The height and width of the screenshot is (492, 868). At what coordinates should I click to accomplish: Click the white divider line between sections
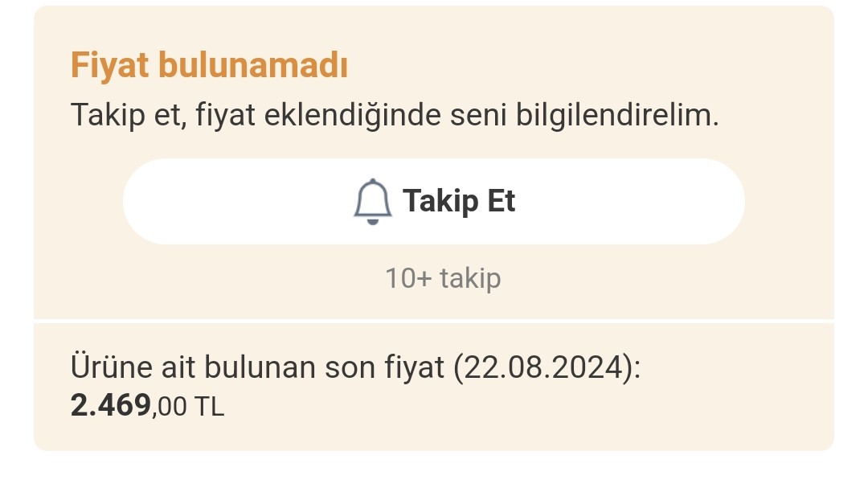[434, 320]
